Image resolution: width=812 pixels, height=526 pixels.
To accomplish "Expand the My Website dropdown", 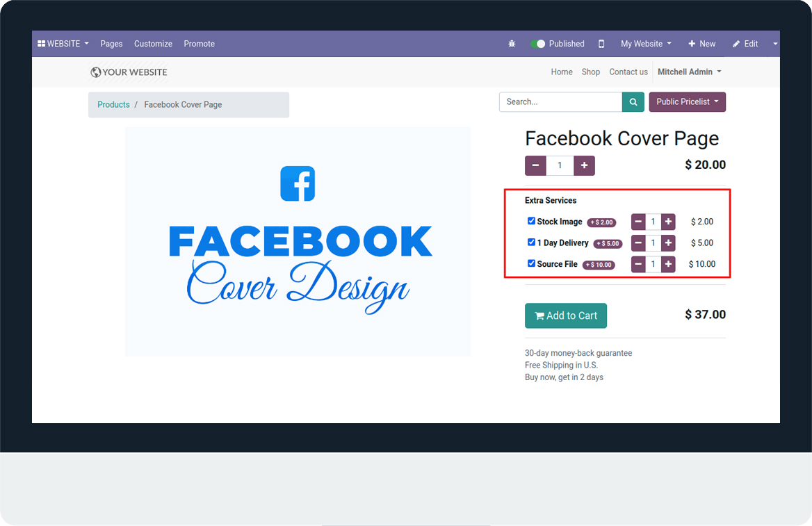I will [x=647, y=44].
